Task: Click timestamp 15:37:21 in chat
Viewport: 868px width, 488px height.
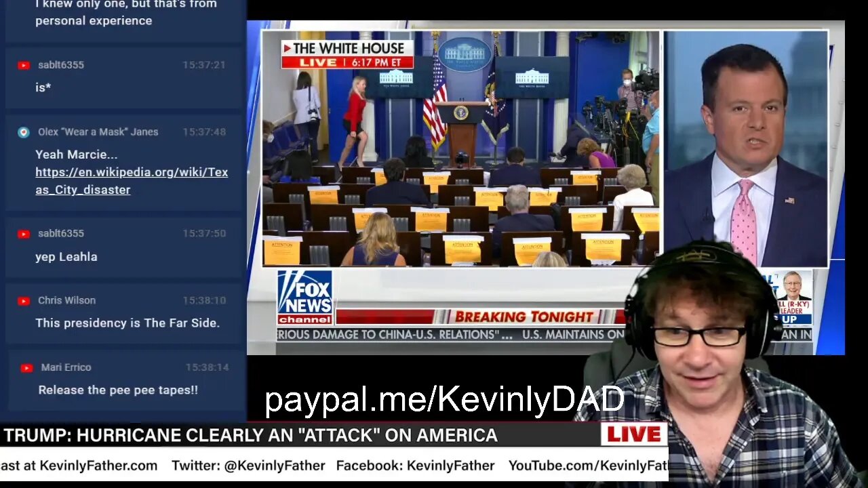Action: (204, 65)
